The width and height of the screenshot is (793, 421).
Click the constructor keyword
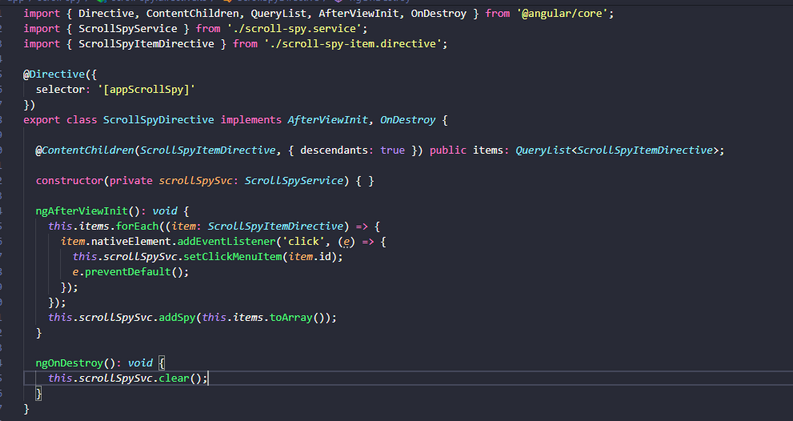pos(69,181)
